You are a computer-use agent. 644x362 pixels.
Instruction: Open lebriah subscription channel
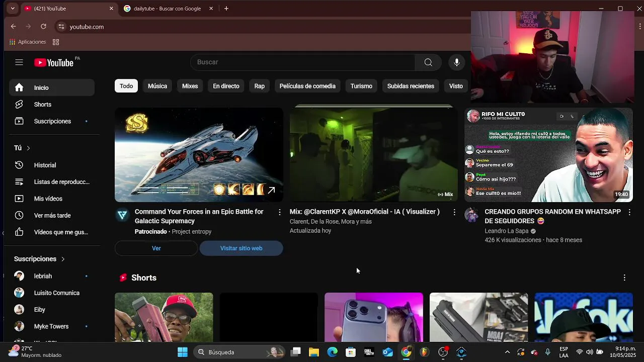pos(52,276)
